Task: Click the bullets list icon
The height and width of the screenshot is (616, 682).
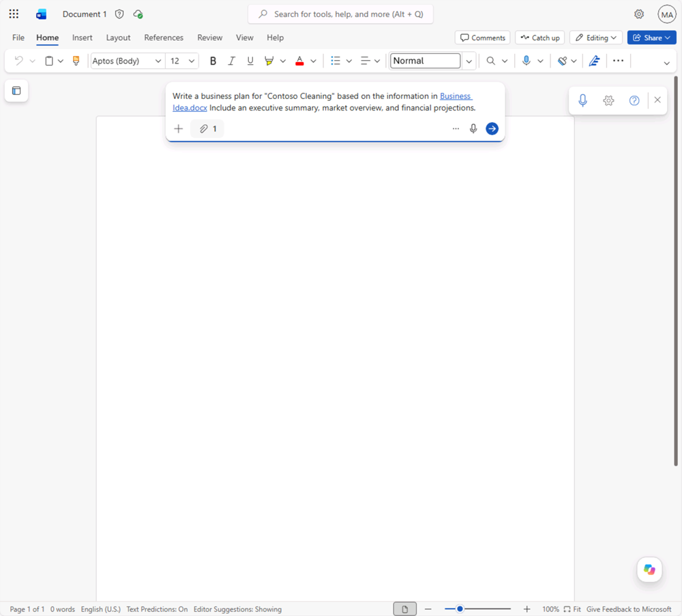Action: point(336,61)
